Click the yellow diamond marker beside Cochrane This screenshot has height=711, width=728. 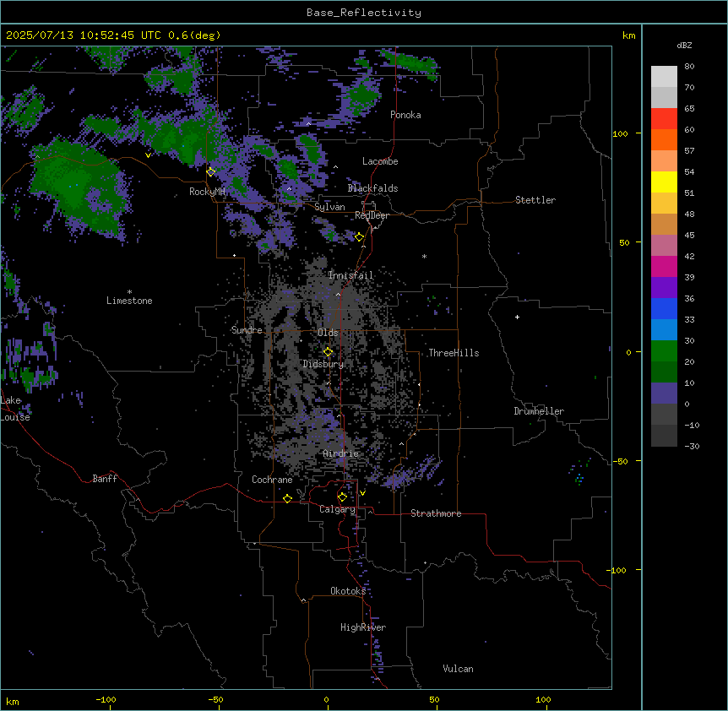(x=287, y=498)
